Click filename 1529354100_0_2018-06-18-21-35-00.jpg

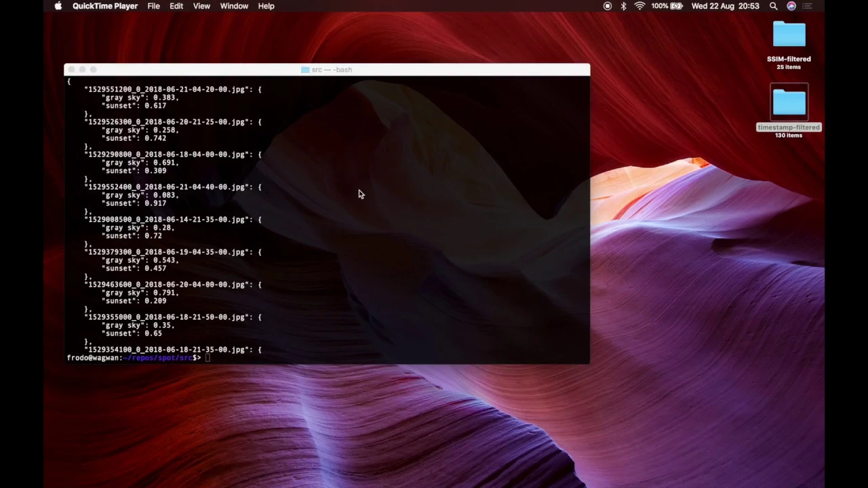(166, 350)
